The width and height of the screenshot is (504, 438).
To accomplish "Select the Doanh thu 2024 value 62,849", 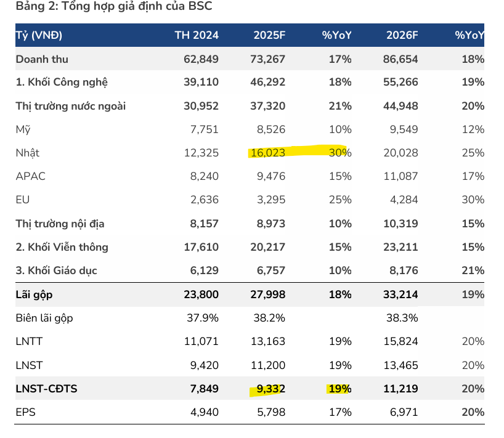I will (x=201, y=59).
